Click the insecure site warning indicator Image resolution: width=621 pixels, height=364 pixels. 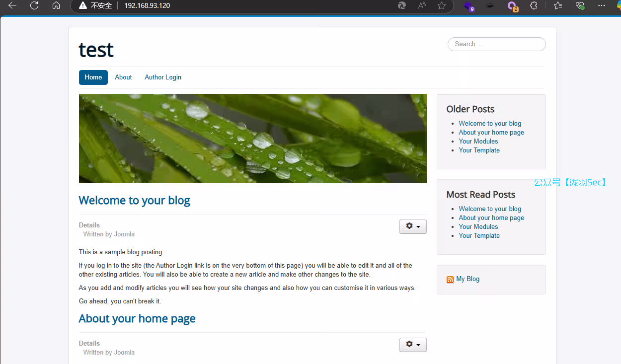click(95, 5)
